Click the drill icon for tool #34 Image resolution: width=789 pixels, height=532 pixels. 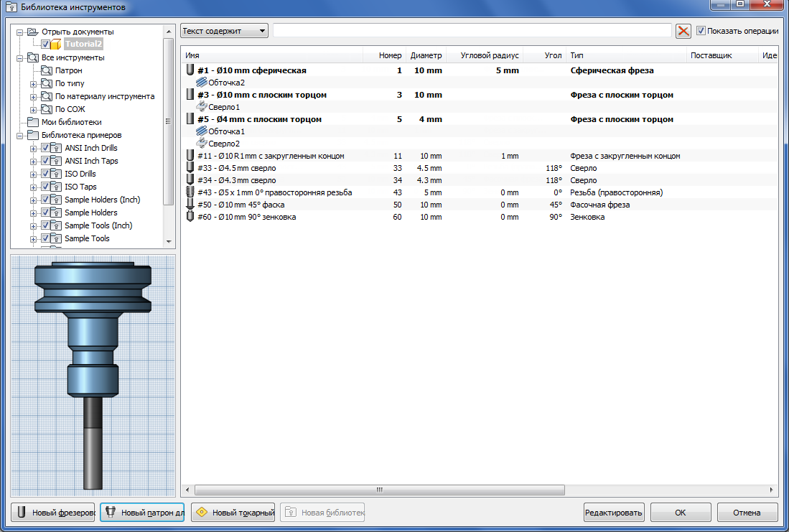click(x=190, y=179)
